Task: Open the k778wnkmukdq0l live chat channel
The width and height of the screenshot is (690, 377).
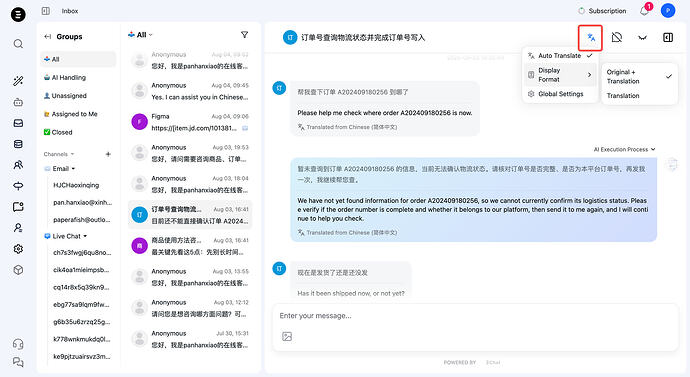Action: [81, 339]
